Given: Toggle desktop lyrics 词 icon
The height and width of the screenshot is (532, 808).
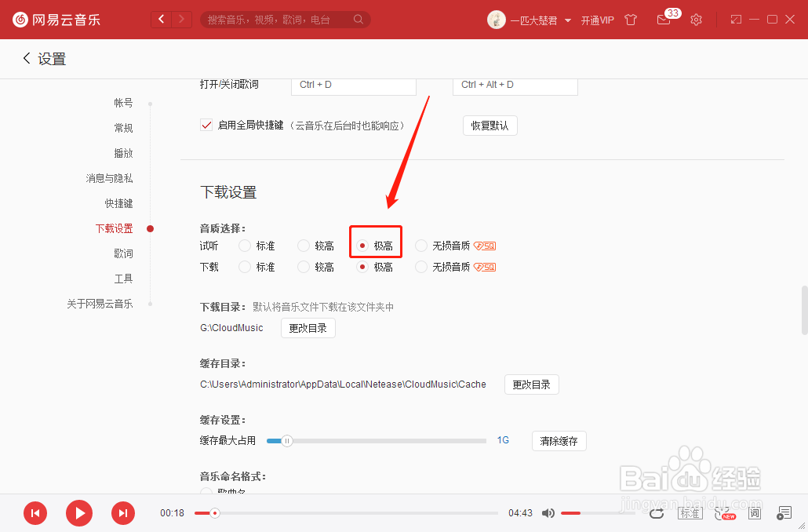Looking at the screenshot, I should pos(755,513).
